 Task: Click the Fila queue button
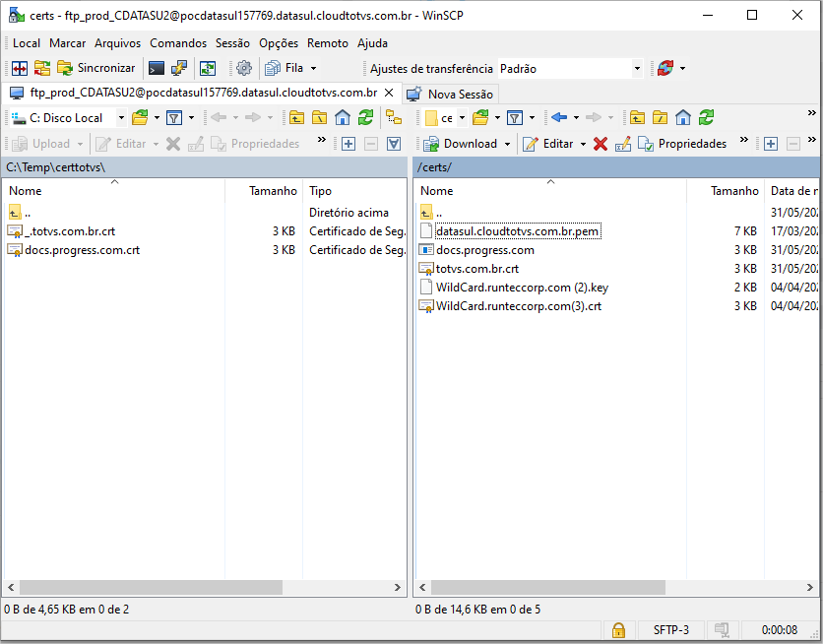285,68
